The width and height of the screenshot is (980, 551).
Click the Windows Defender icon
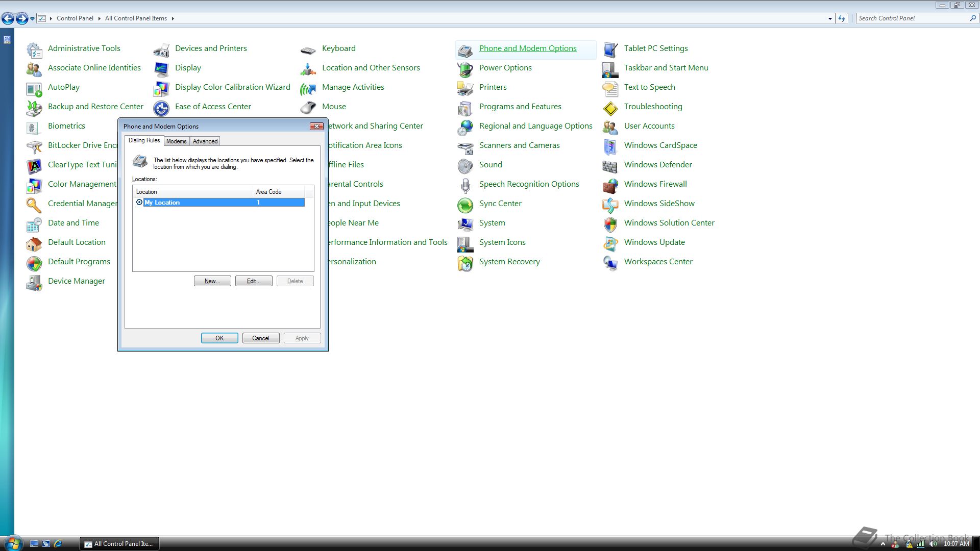tap(610, 166)
